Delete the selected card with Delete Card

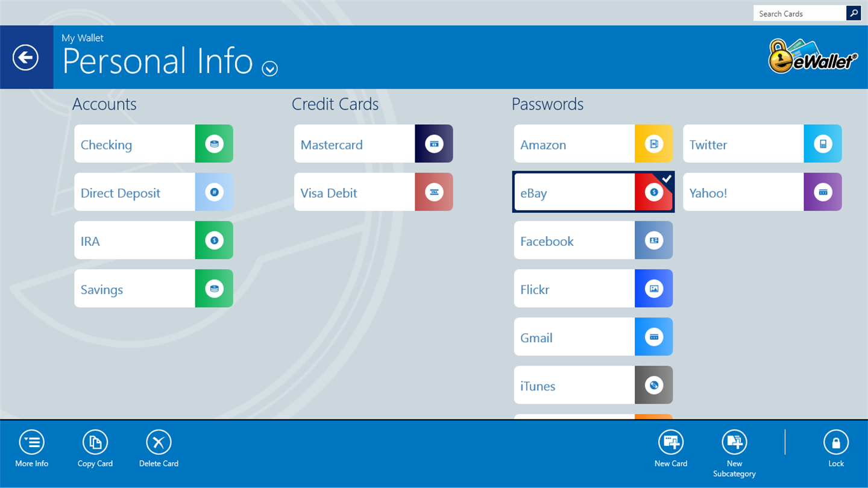159,449
